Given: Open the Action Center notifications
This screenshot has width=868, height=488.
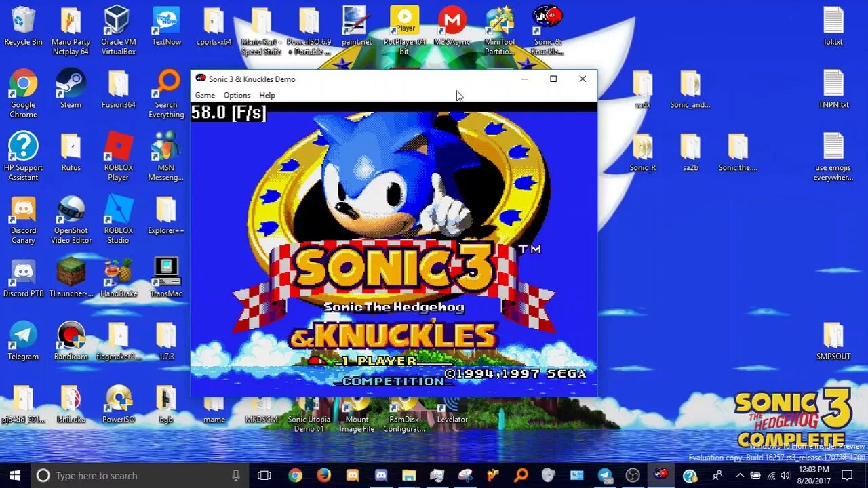Looking at the screenshot, I should click(847, 475).
